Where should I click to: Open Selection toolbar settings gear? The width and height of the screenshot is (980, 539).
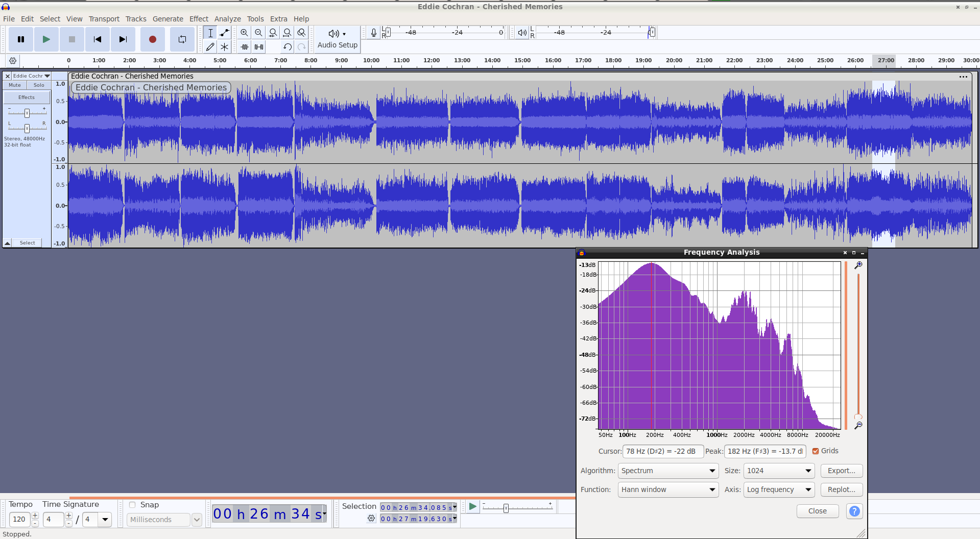coord(371,519)
